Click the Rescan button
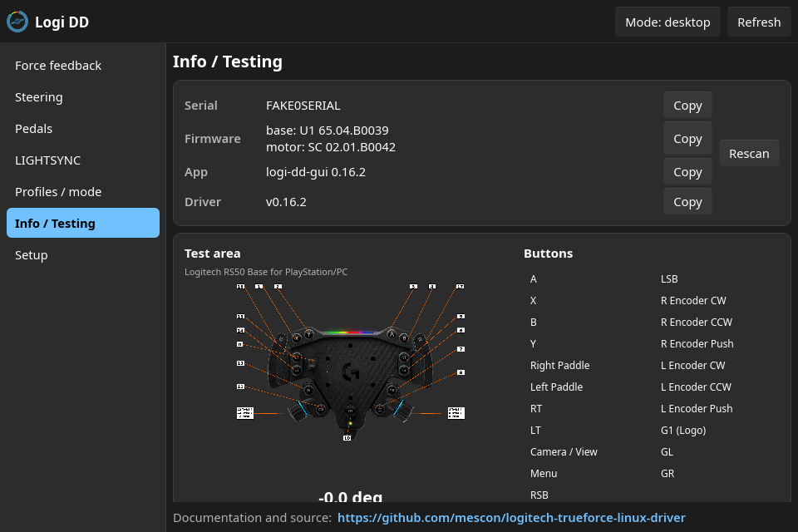Viewport: 798px width, 532px height. coord(749,153)
